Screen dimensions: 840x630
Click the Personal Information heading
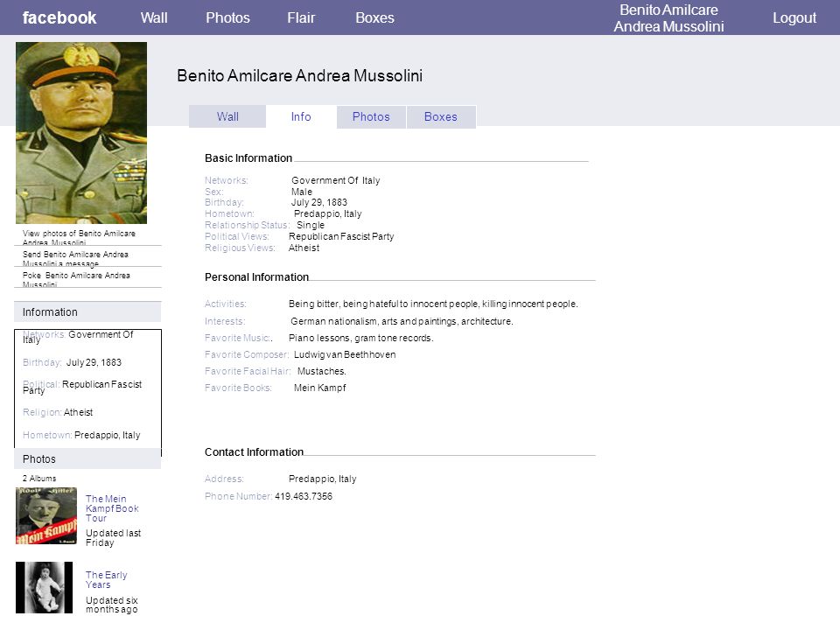[x=256, y=277]
